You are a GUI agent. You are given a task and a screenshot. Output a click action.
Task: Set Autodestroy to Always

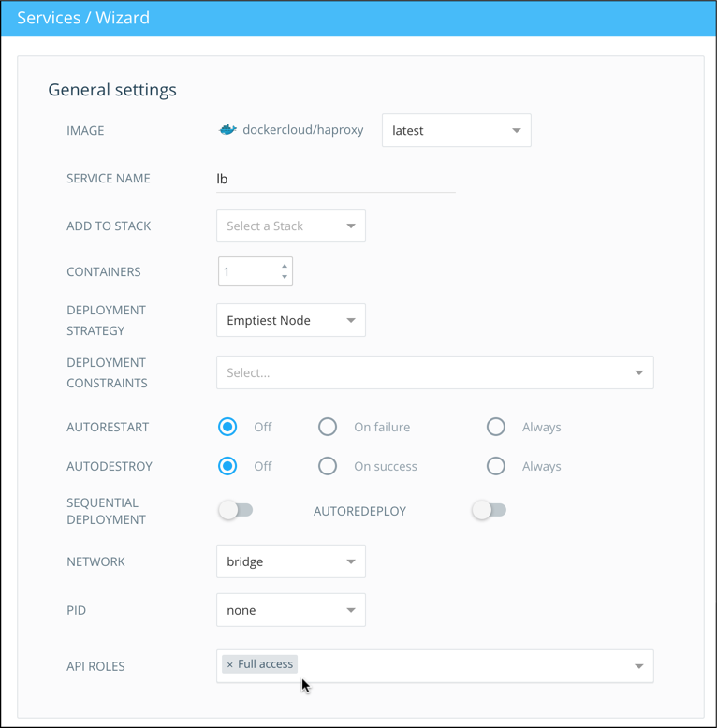pos(496,466)
